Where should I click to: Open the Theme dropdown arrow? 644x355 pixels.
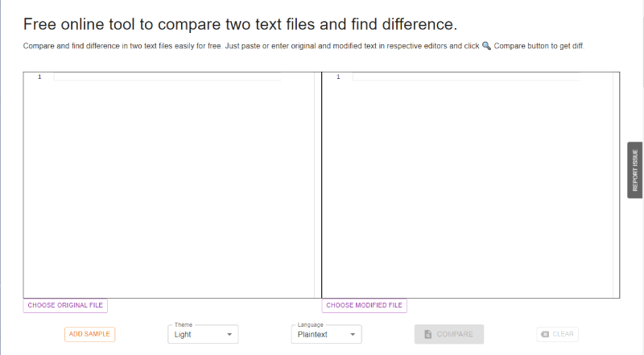(x=229, y=334)
